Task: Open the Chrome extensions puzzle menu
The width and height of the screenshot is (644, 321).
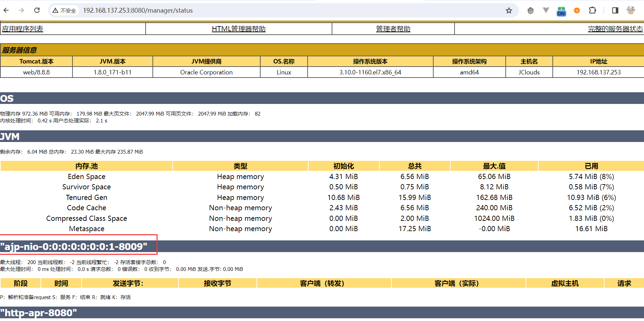Action: click(593, 10)
